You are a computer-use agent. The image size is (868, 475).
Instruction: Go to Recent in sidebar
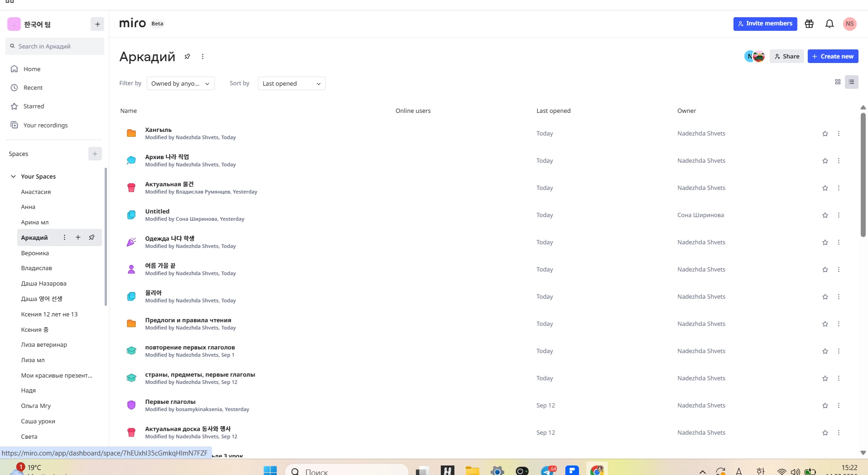33,87
